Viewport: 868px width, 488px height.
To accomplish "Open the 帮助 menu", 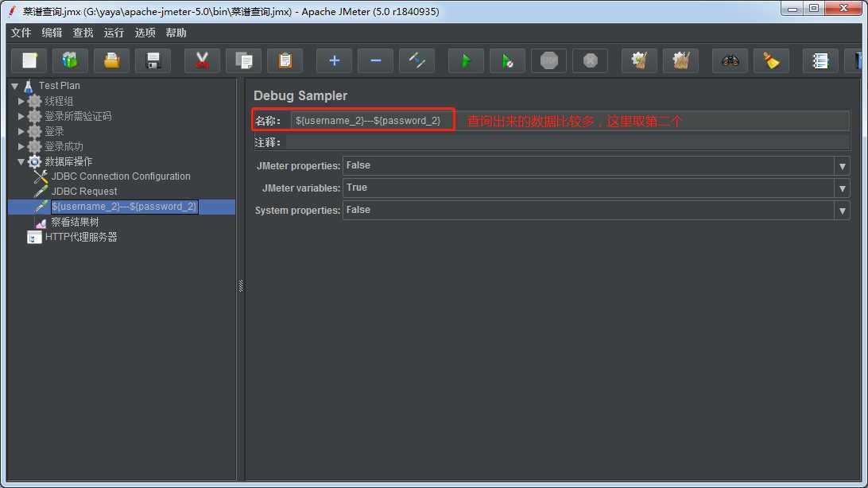I will click(176, 33).
